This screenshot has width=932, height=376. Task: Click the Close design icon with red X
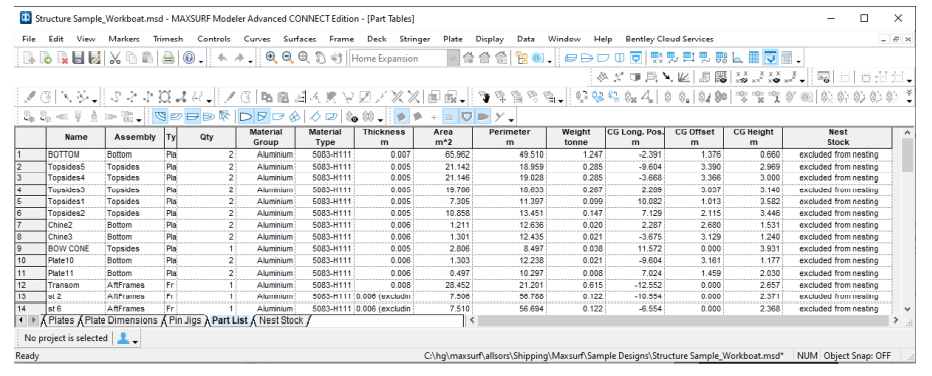click(62, 58)
